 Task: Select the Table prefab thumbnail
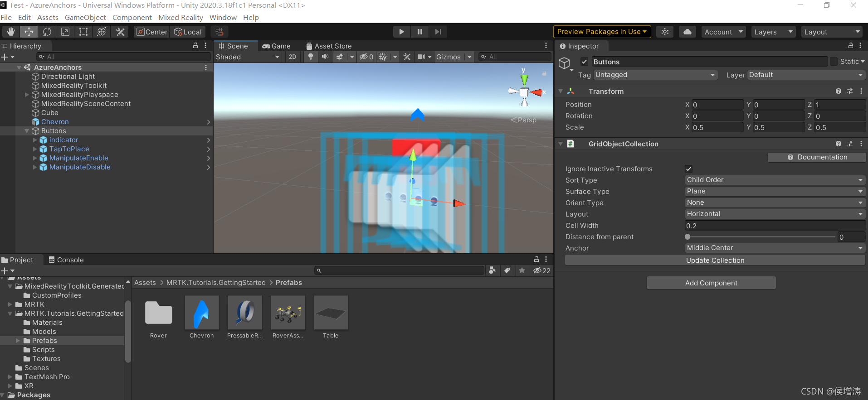click(x=331, y=313)
